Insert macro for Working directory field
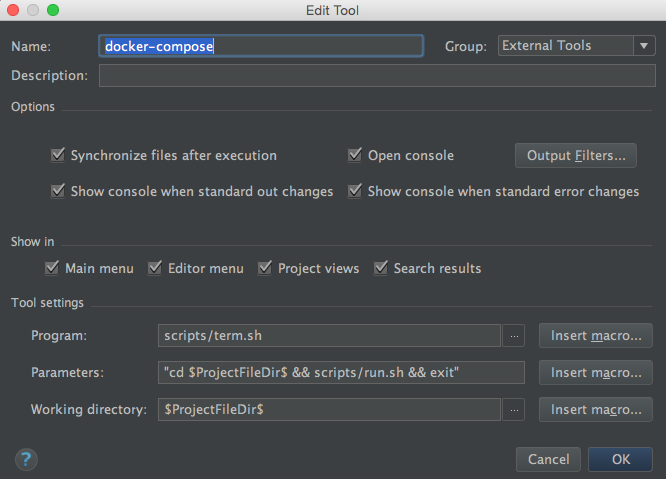Image resolution: width=666 pixels, height=479 pixels. click(x=596, y=409)
